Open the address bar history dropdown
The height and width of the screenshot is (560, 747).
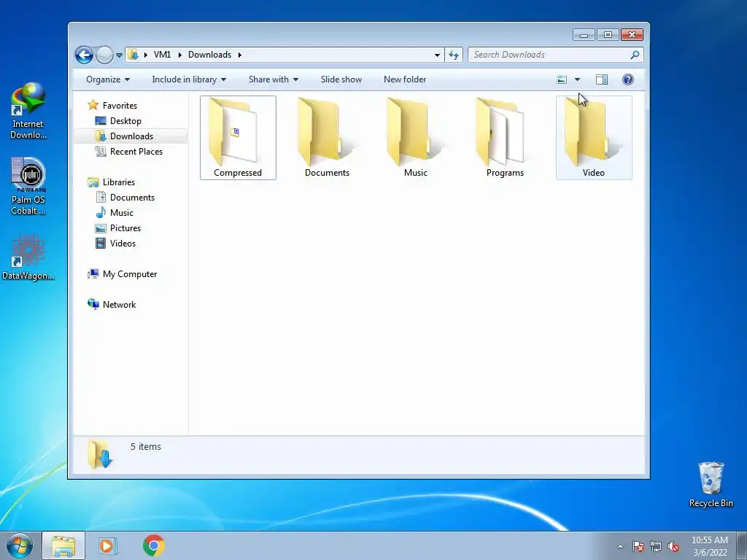click(x=437, y=55)
